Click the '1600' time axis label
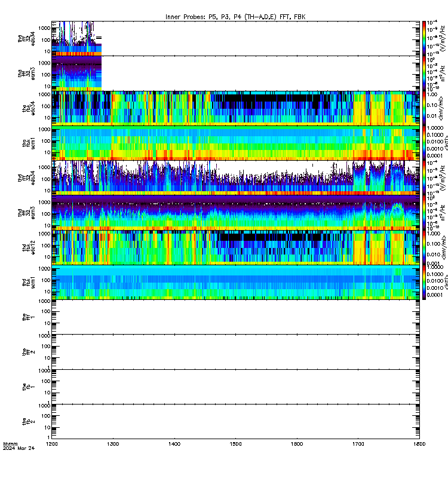Viewport: 448px width, 478px height. [297, 444]
